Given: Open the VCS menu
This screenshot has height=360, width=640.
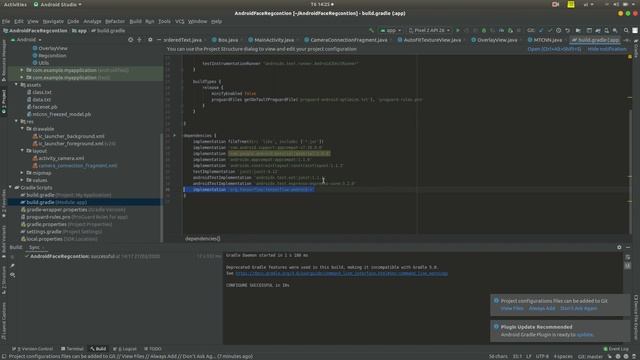Looking at the screenshot, I should (180, 21).
